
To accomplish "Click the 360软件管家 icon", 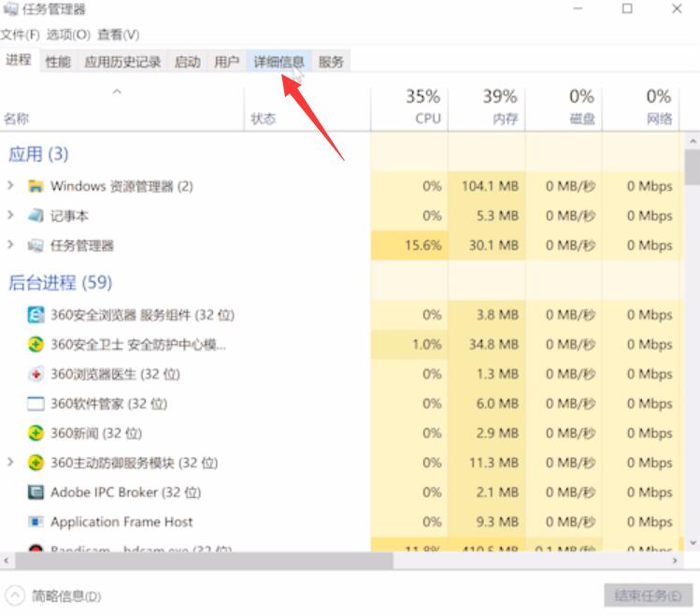I will (36, 403).
